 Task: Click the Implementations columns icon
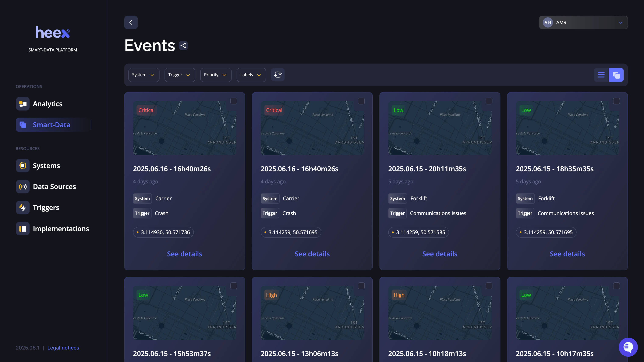(23, 229)
